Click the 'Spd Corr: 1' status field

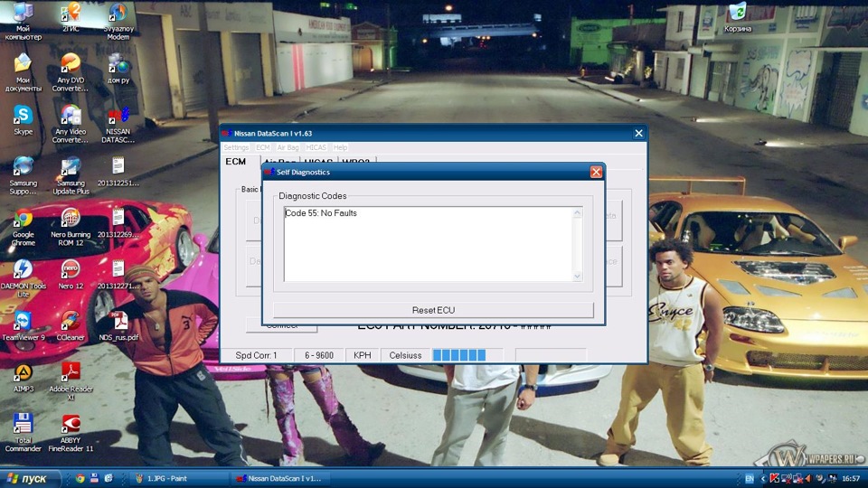coord(256,355)
